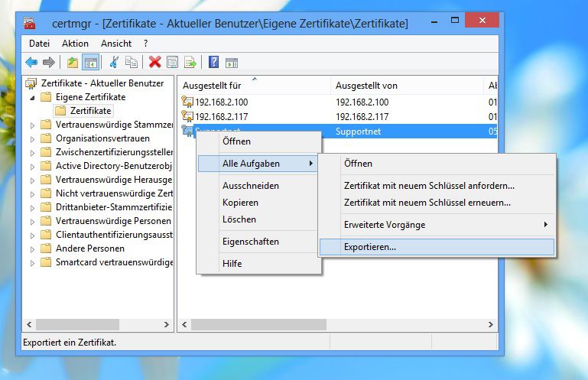This screenshot has height=380, width=588.
Task: Choose Zertifikat mit neuem Schlüssel erneuern...
Action: click(437, 203)
